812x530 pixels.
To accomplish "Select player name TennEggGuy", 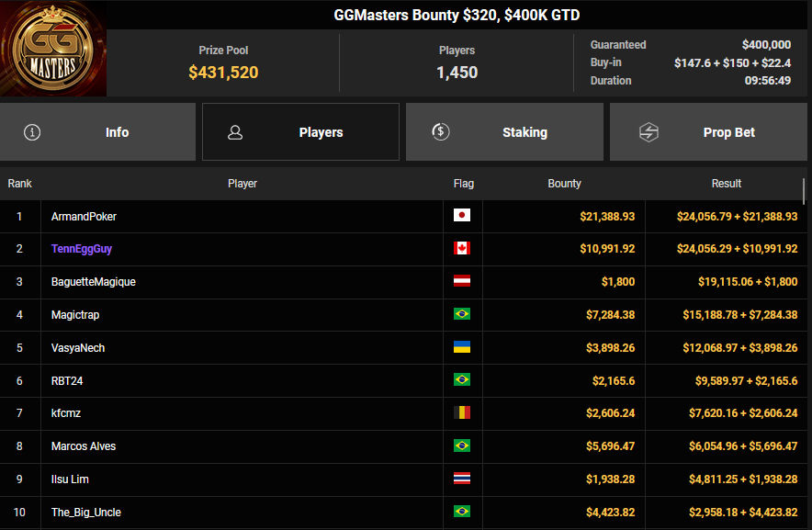I will [82, 249].
